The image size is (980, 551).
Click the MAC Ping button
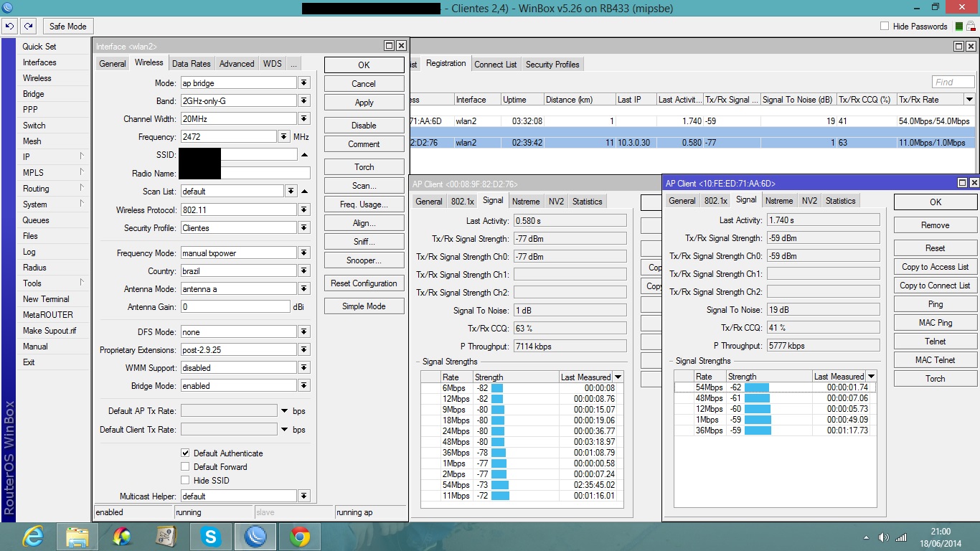936,323
